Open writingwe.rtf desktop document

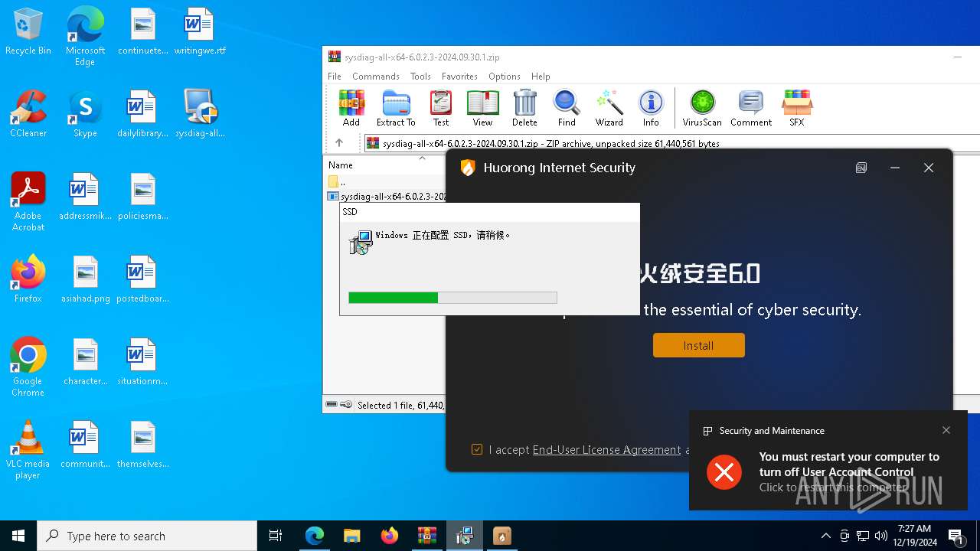click(x=200, y=32)
